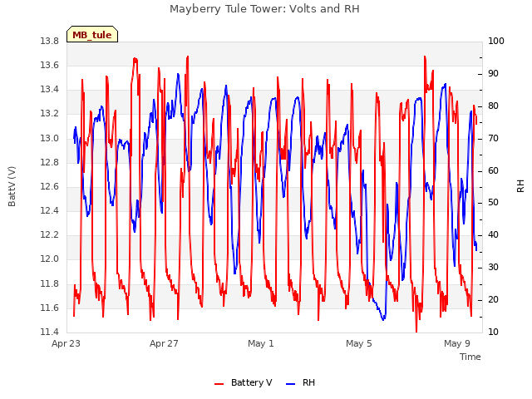Click the 11.4 voltage axis value
532x399 pixels.
50,332
